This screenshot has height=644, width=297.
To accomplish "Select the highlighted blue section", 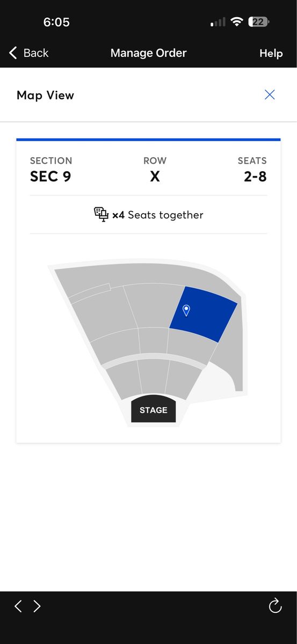I will tap(204, 314).
